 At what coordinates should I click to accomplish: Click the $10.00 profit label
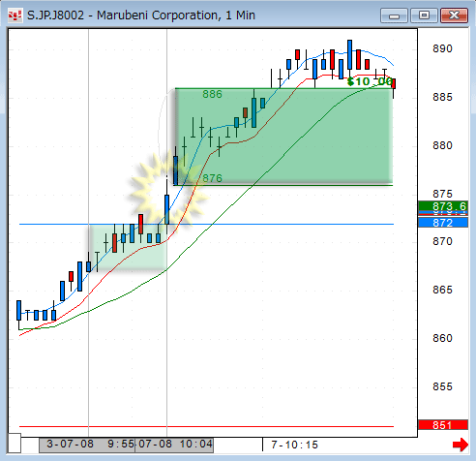click(x=370, y=81)
